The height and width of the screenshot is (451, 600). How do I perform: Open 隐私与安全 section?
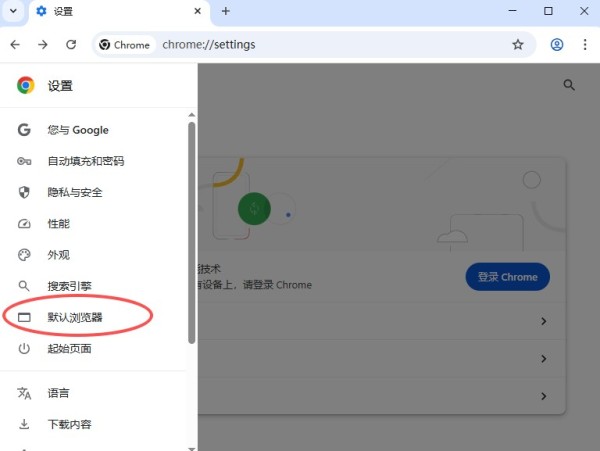[x=94, y=192]
